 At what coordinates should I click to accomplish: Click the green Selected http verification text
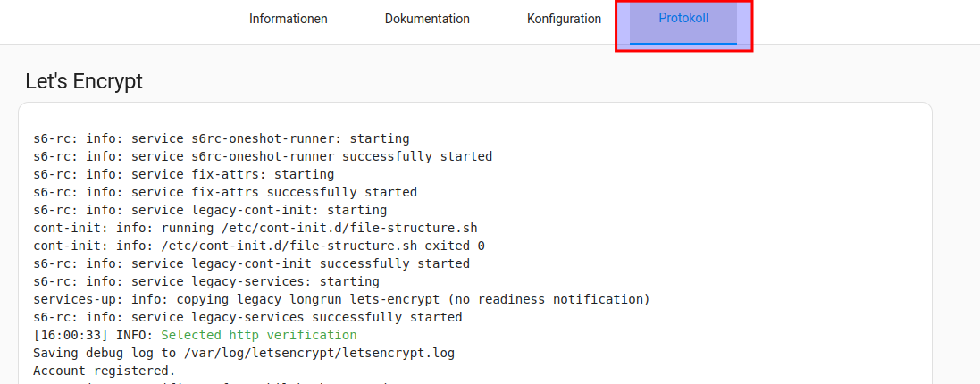pos(258,335)
